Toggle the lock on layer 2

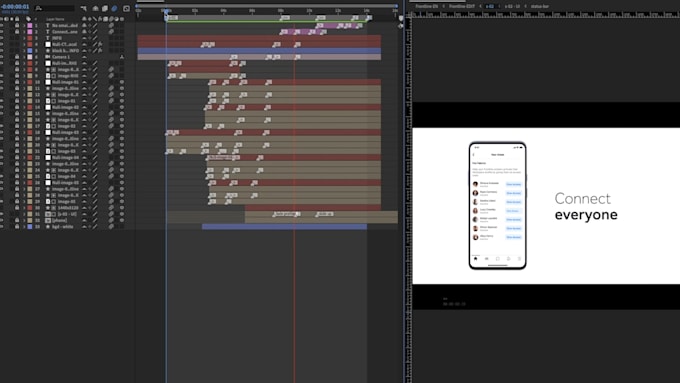click(17, 32)
